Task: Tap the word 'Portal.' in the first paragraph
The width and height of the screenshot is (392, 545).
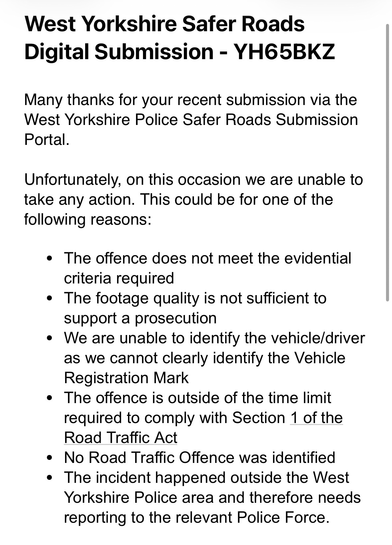Action: (47, 140)
